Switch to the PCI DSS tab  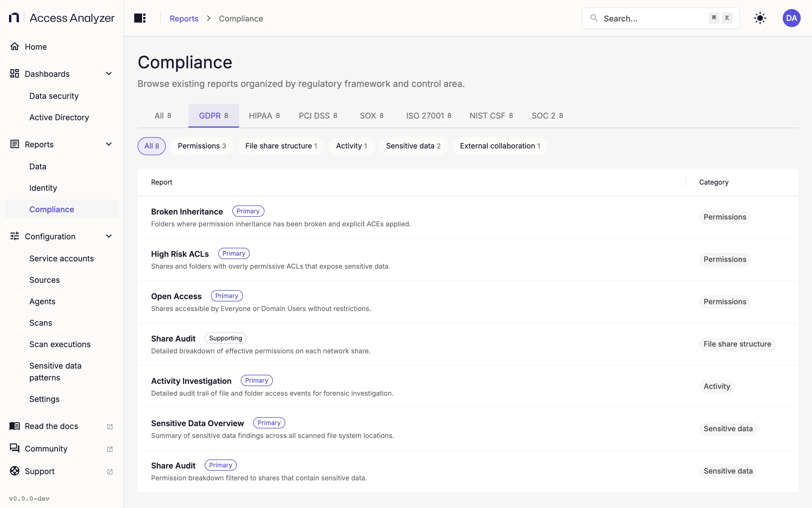point(318,116)
